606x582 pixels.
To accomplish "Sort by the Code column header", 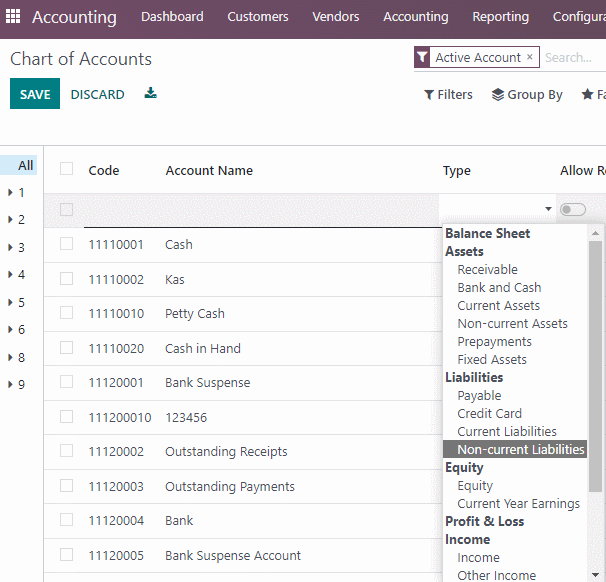I will coord(104,170).
